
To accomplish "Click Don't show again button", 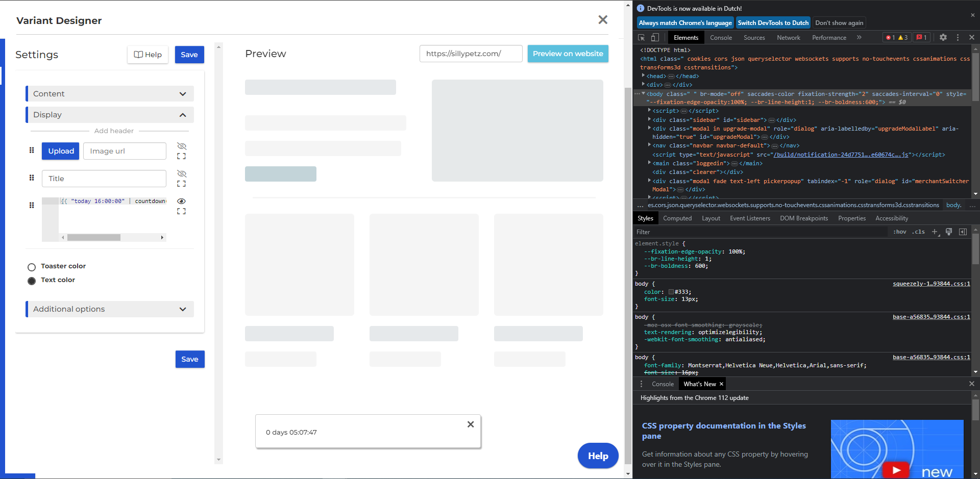I will pos(839,23).
